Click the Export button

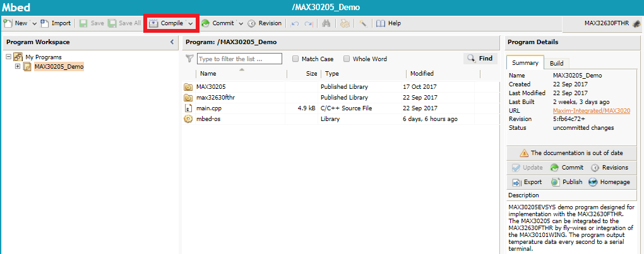(x=527, y=182)
